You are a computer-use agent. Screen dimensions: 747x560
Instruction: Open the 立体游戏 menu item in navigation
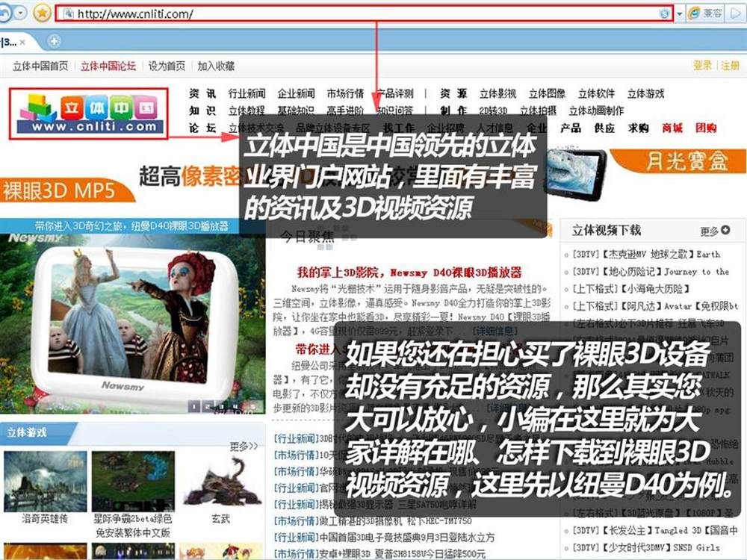pos(645,93)
